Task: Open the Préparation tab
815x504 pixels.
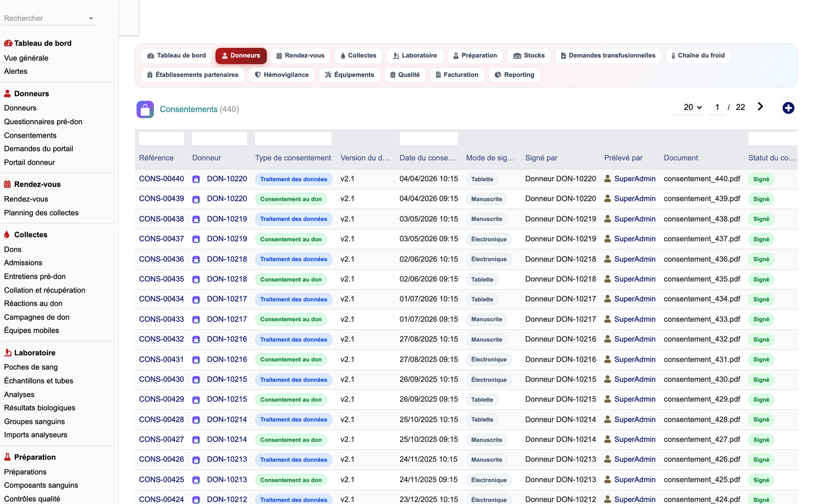Action: coord(475,56)
